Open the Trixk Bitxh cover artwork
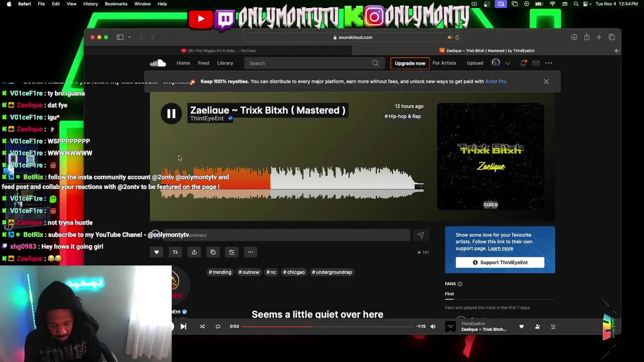The width and height of the screenshot is (644, 362). pos(491,156)
